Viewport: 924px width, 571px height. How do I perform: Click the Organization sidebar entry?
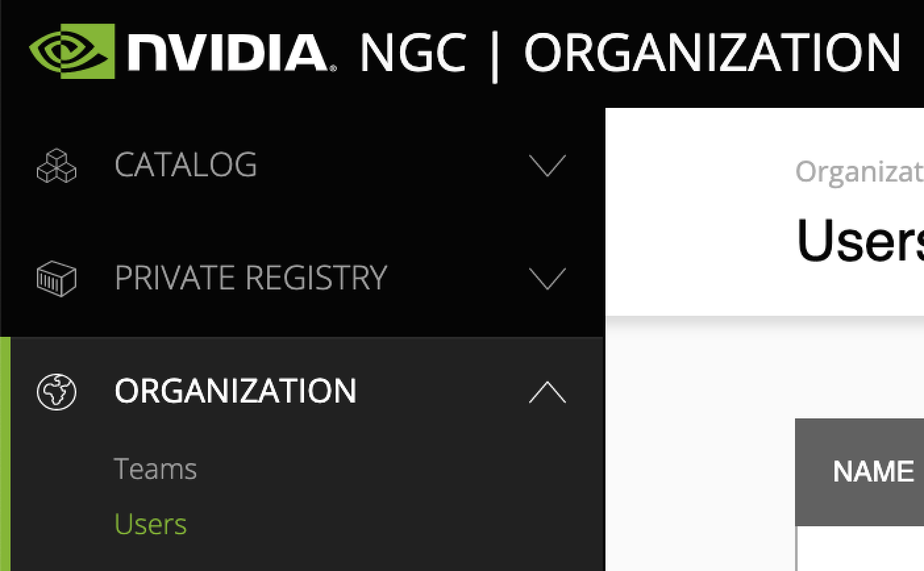236,390
